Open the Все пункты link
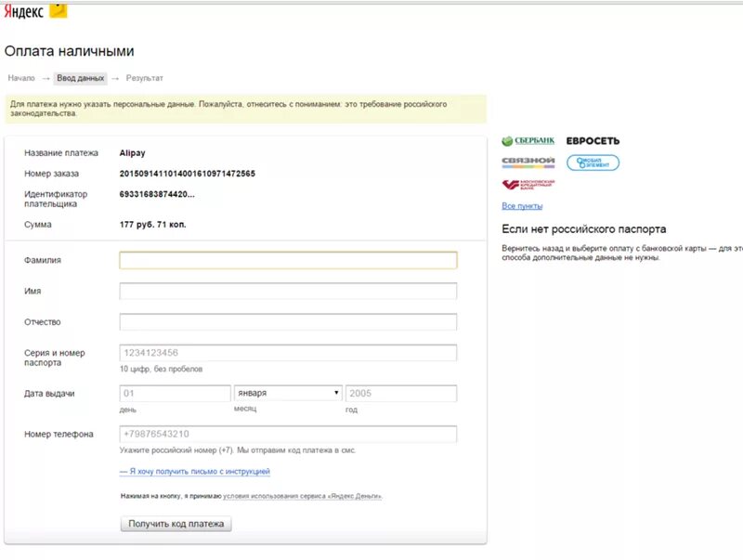The width and height of the screenshot is (743, 560). (x=522, y=206)
